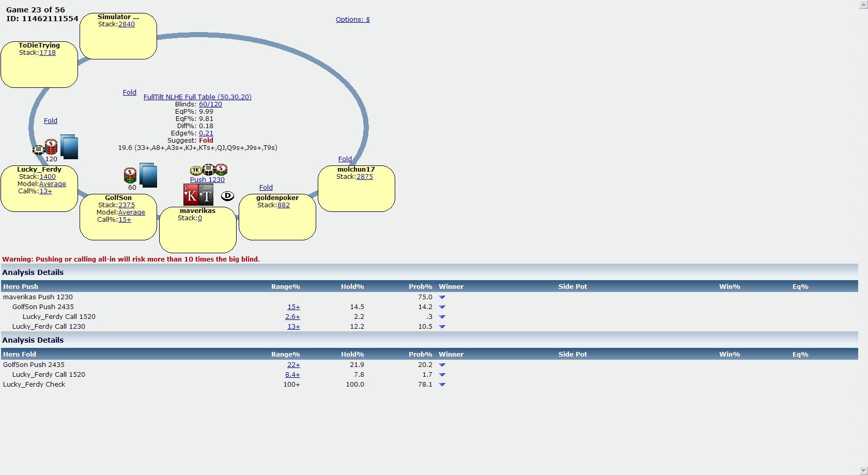Expand winner arrow for Lucky_Ferdy Call 1230
The width and height of the screenshot is (868, 475).
442,327
